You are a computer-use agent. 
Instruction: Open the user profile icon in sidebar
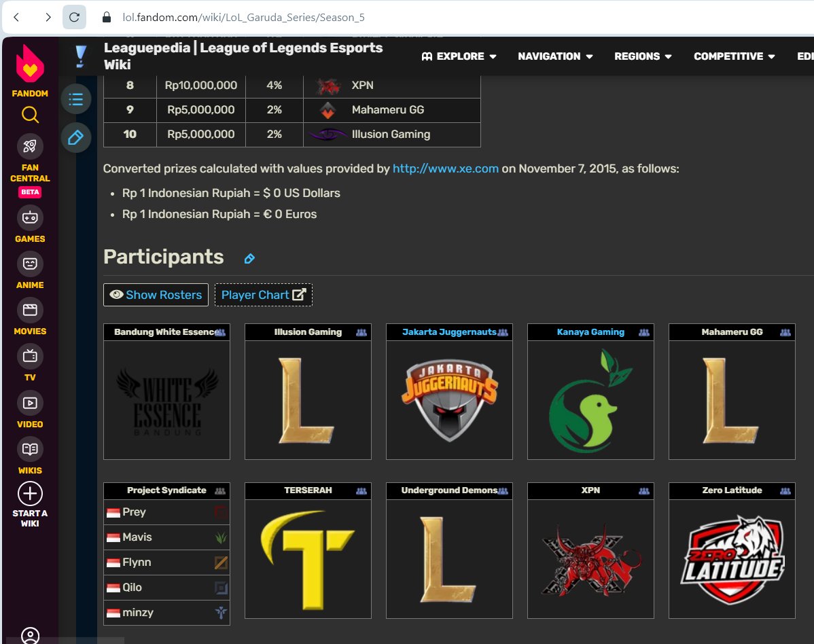30,636
